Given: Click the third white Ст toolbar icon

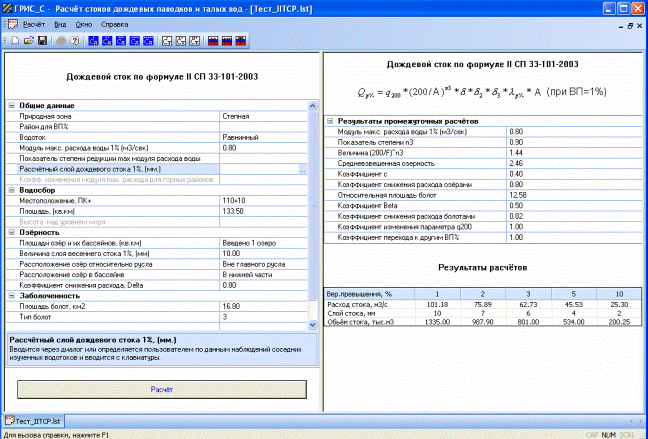Looking at the screenshot, I should tap(194, 41).
